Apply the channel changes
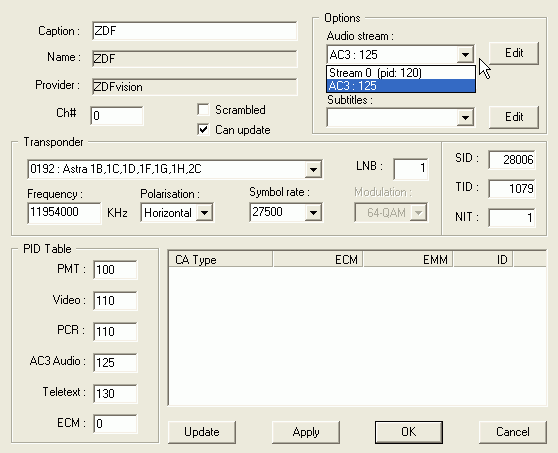 (306, 432)
